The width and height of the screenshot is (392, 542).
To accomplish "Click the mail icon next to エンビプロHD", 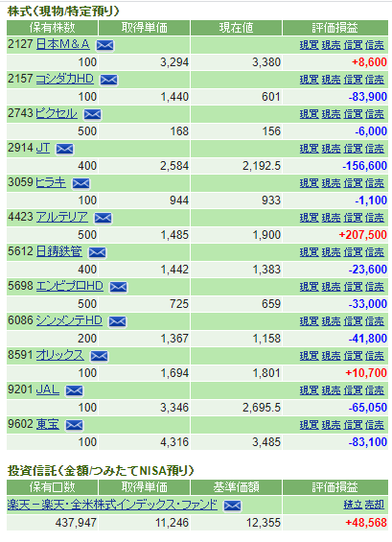I will (x=118, y=287).
